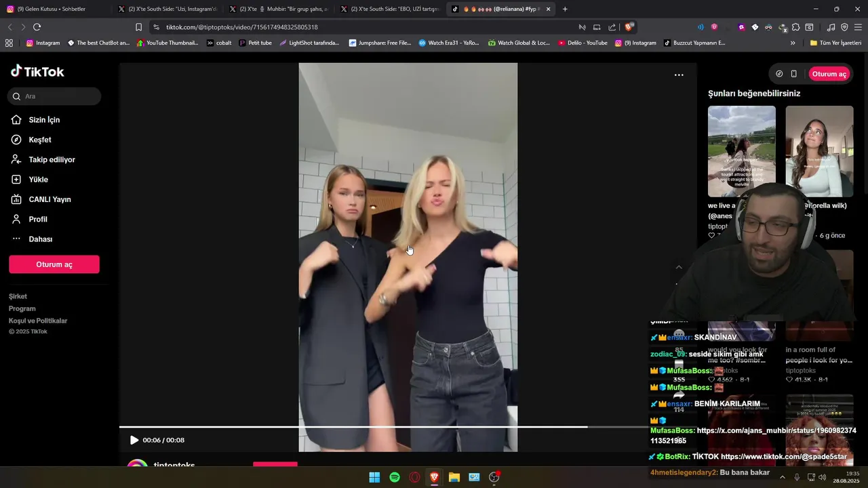
Task: Open the bookmarks bar apps grid icon
Action: point(9,43)
